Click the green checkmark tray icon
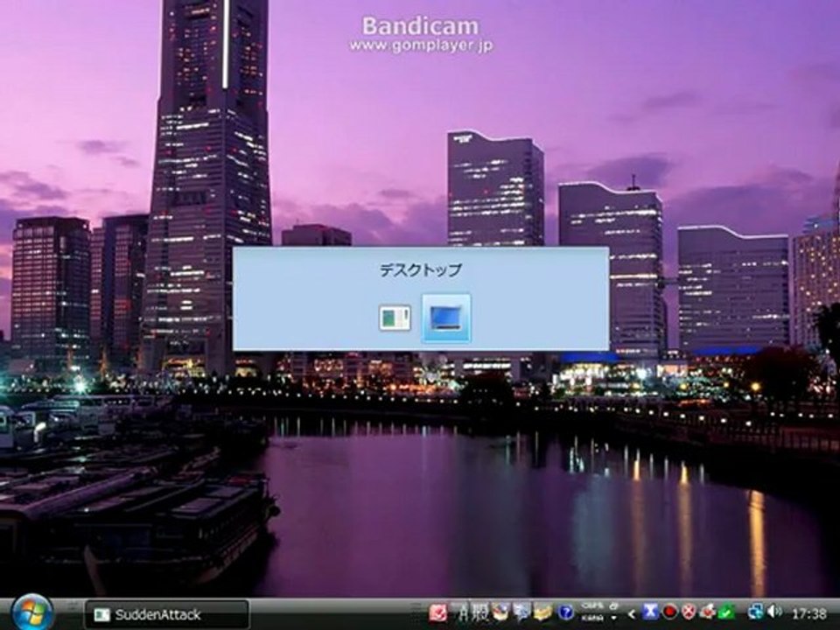Viewport: 840px width, 630px height. click(726, 612)
